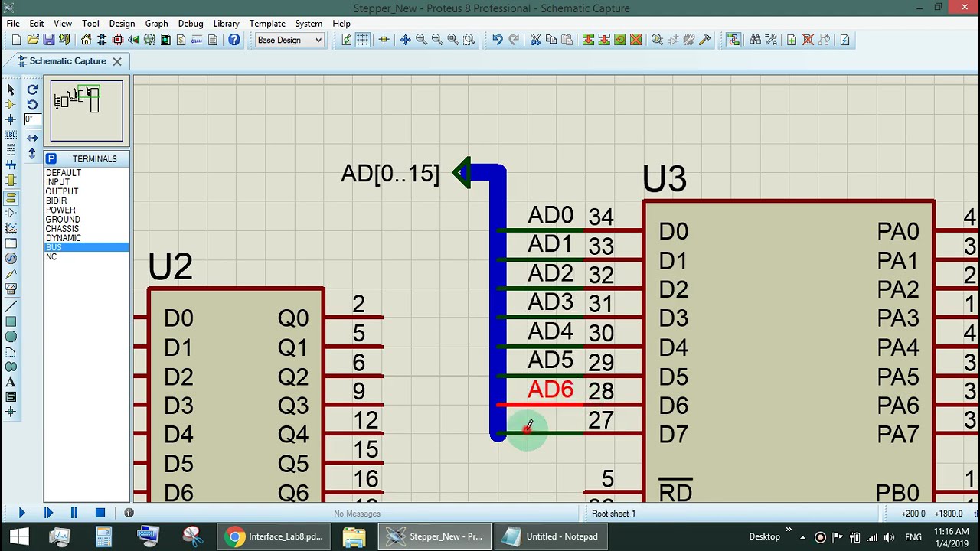The height and width of the screenshot is (551, 980).
Task: Undo the last change
Action: tap(498, 40)
